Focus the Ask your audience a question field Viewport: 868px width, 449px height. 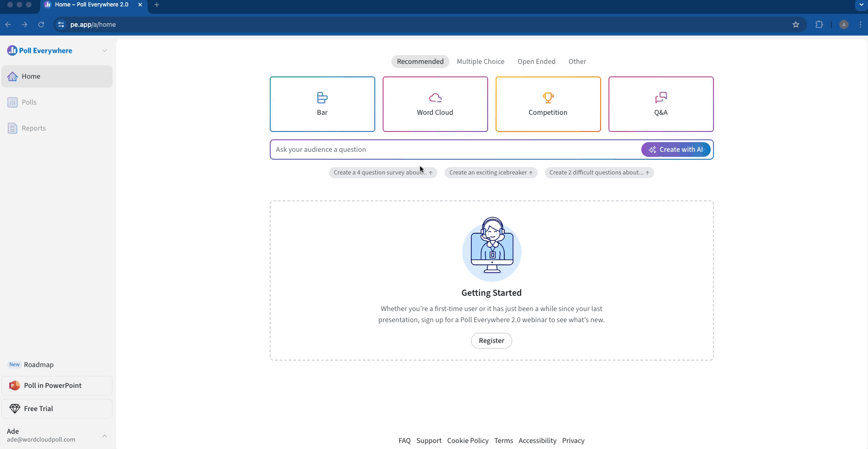[x=455, y=150]
